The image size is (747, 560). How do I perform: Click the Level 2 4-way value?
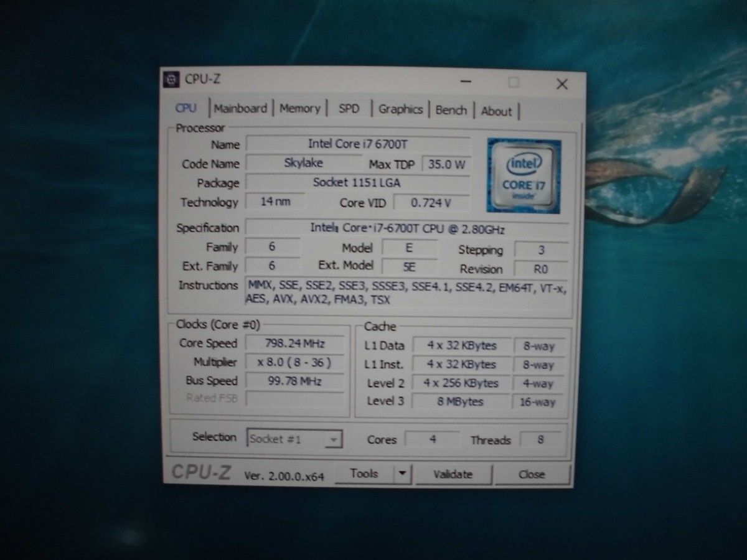pyautogui.click(x=538, y=384)
